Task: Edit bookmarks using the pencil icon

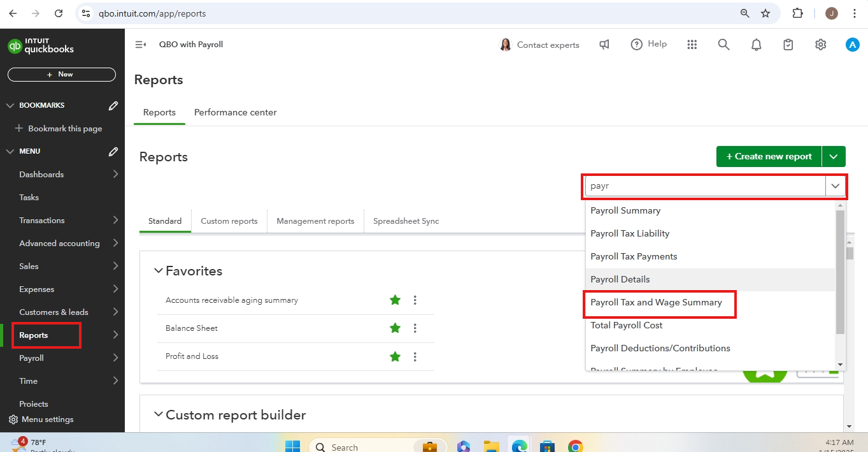Action: point(113,106)
